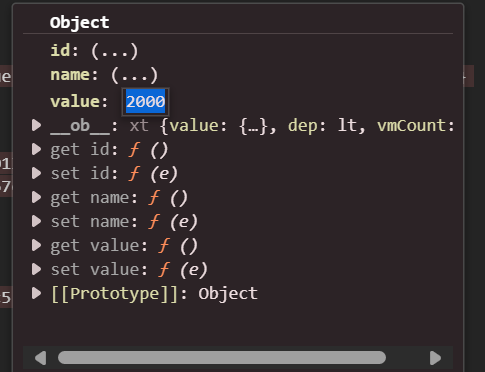Click the set value: f (e) row text
Viewport: 485px width, 372px height.
tap(129, 270)
